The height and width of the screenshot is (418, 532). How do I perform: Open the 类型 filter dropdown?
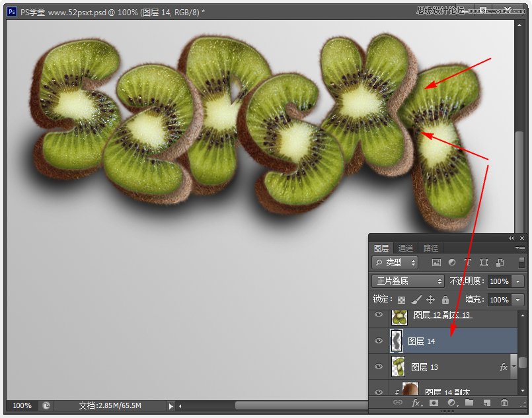(x=395, y=262)
